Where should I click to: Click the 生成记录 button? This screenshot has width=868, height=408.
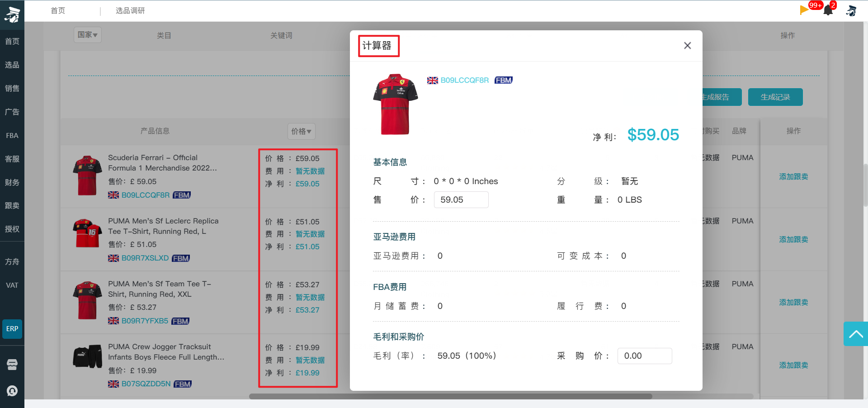coord(775,97)
